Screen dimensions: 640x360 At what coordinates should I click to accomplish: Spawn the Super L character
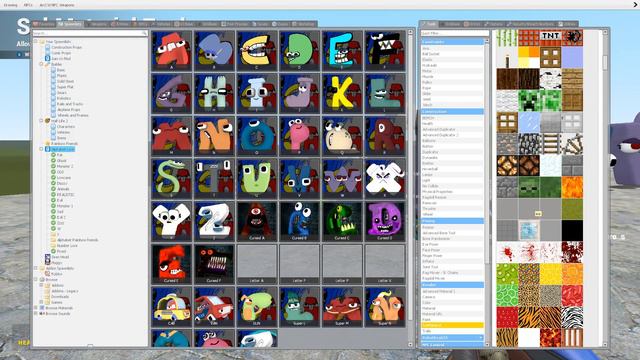pos(299,307)
